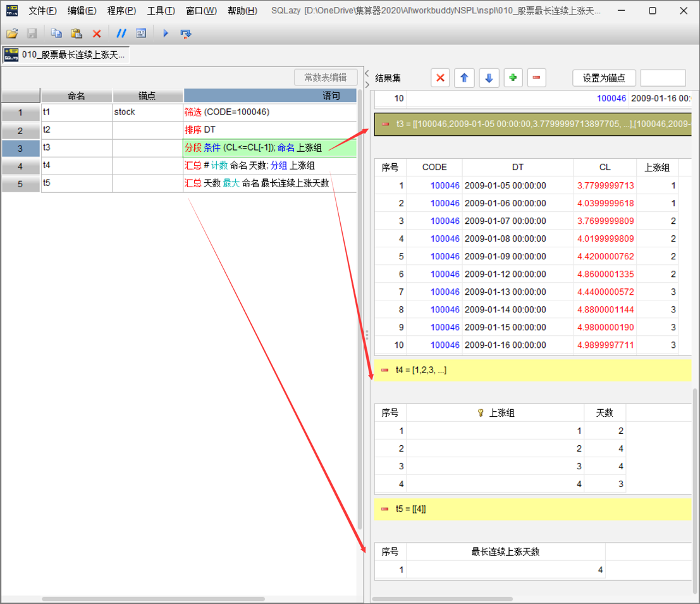Click the DT column header in t3 results

tap(518, 168)
